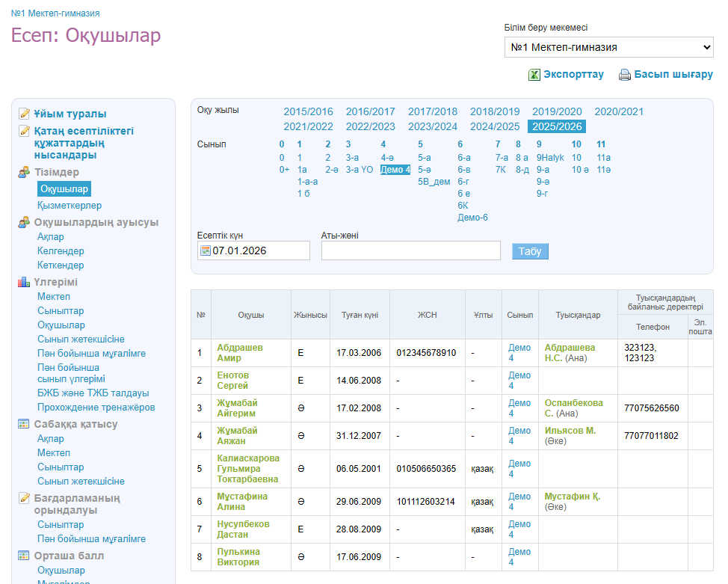
Task: Open student Абдрашев Амир's profile
Action: (240, 353)
